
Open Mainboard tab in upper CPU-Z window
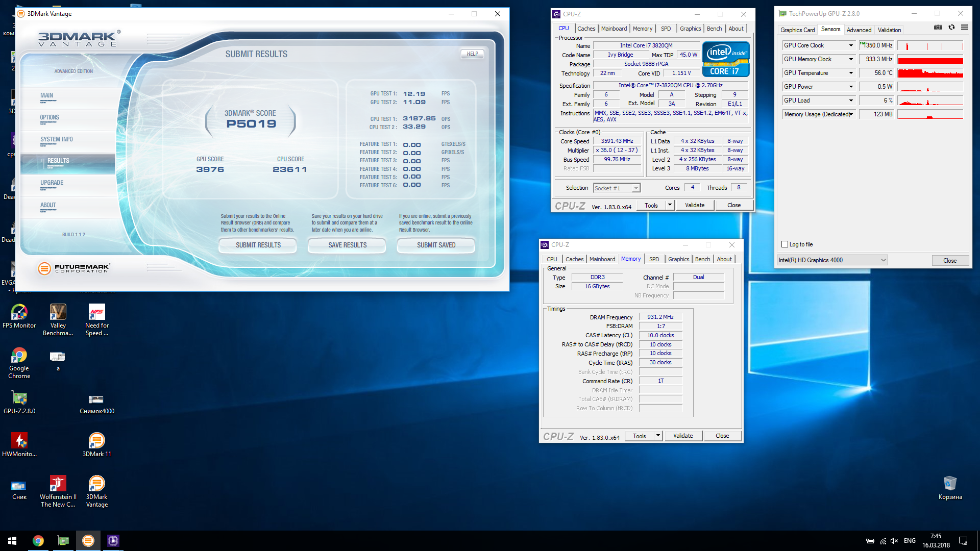click(614, 29)
